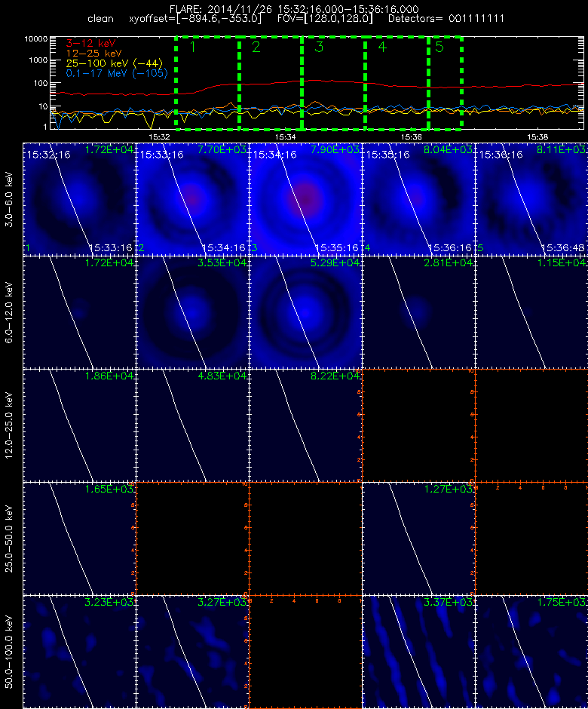Open the 12.0-25.0 keV map with peak 1.86E+04
The image size is (588, 709).
click(79, 425)
